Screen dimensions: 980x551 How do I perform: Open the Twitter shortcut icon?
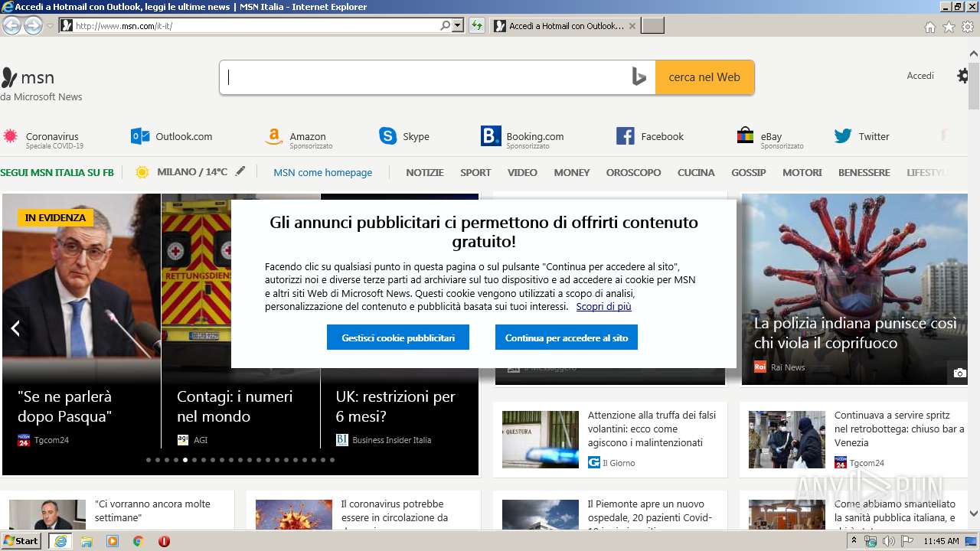843,136
